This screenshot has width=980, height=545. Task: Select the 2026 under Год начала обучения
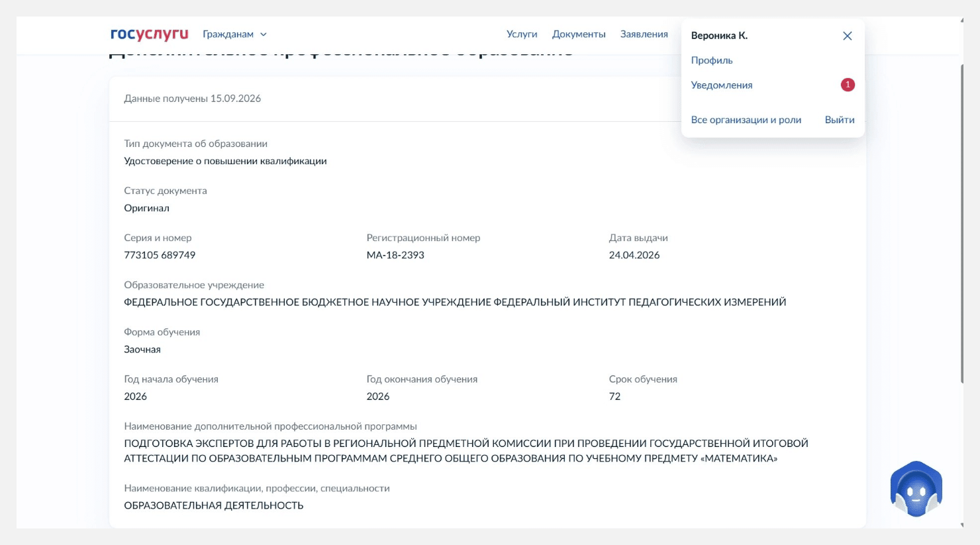point(135,397)
